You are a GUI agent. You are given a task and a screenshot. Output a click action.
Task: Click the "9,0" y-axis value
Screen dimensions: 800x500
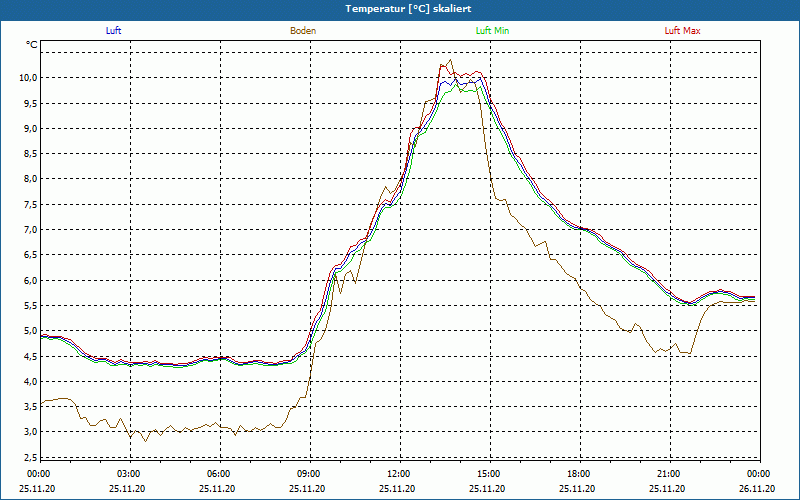pyautogui.click(x=31, y=128)
